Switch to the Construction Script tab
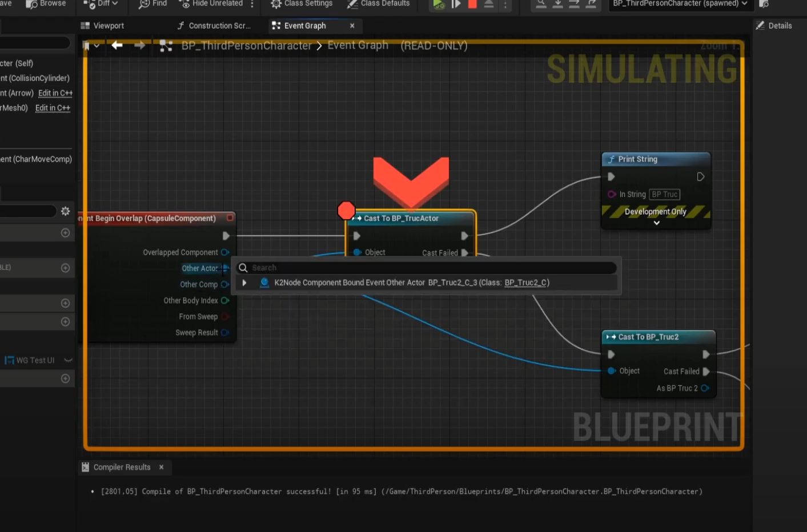 (214, 26)
